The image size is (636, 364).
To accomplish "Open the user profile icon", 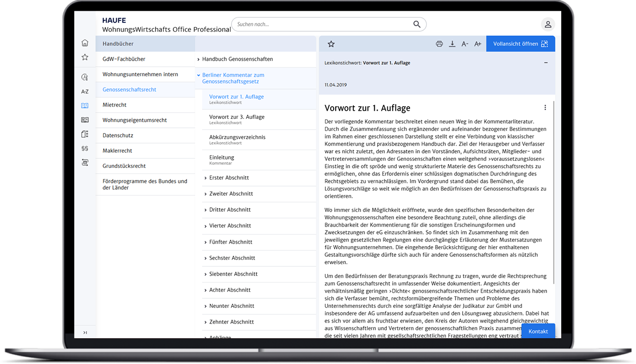I will point(548,24).
